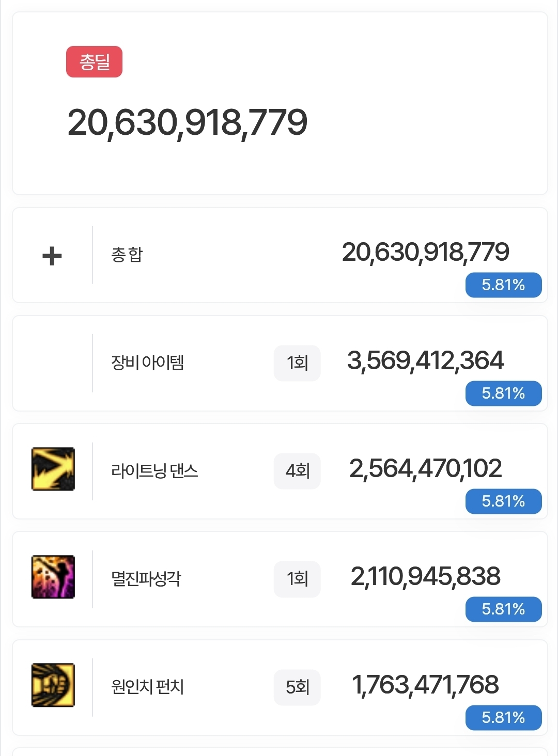Click the 5회 count chip for 원인치 펀치
The image size is (558, 756).
tap(297, 687)
